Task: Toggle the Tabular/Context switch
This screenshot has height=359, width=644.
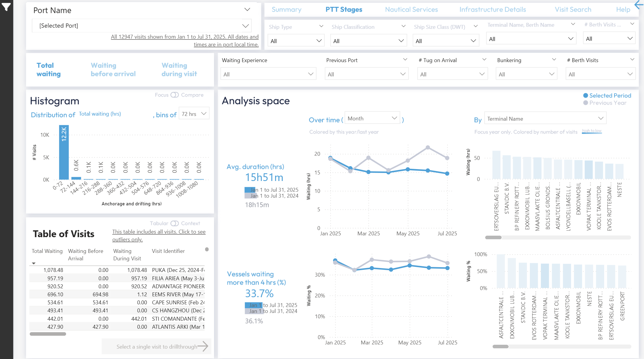Action: pyautogui.click(x=175, y=223)
